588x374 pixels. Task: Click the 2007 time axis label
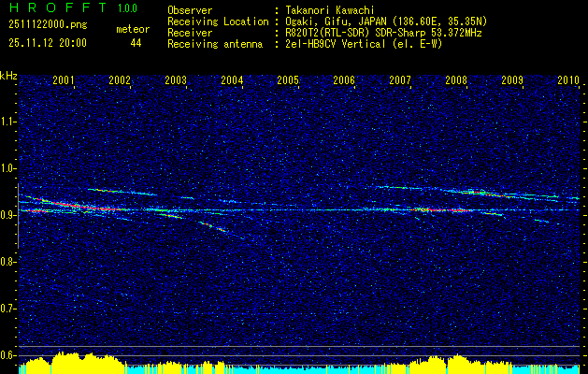coord(400,79)
